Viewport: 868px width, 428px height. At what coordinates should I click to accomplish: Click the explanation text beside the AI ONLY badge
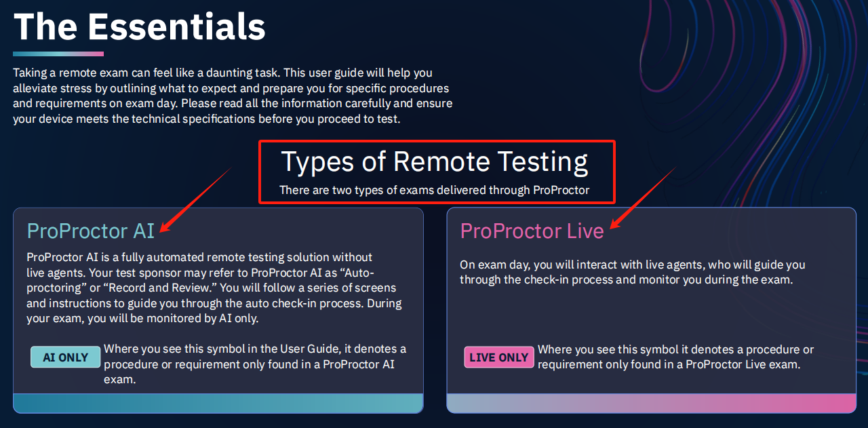click(x=254, y=364)
